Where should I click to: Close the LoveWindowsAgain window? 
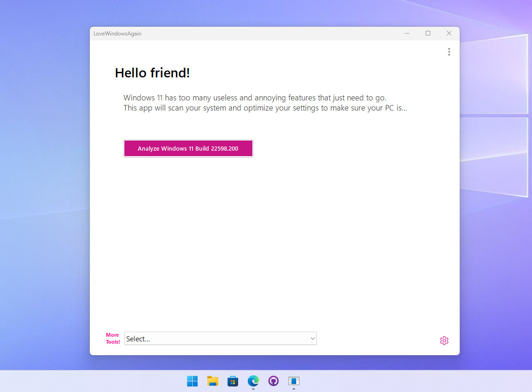pos(449,33)
